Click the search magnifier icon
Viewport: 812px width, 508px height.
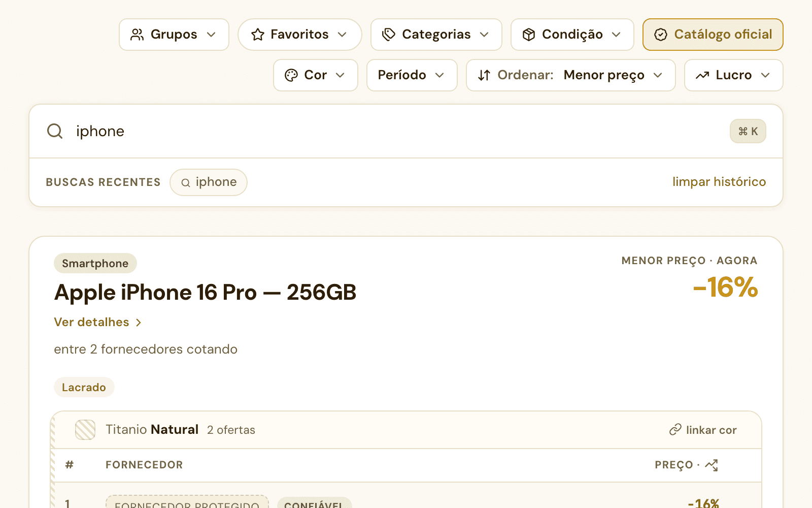click(x=55, y=131)
